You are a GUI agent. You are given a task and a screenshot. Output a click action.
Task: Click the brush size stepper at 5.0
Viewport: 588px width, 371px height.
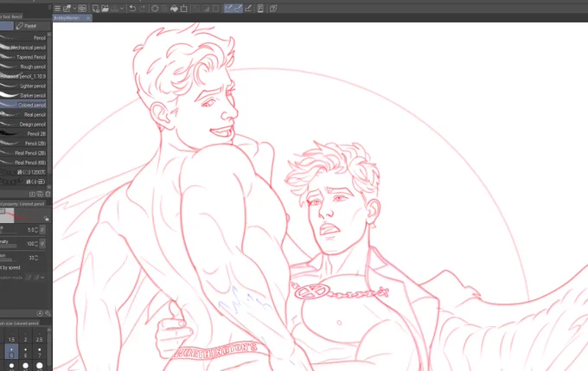36,229
